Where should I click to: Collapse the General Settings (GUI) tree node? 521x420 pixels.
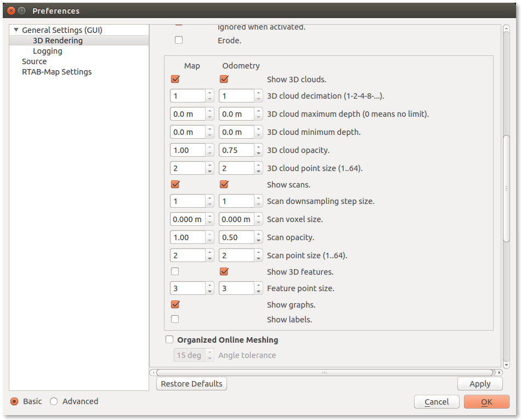point(16,30)
